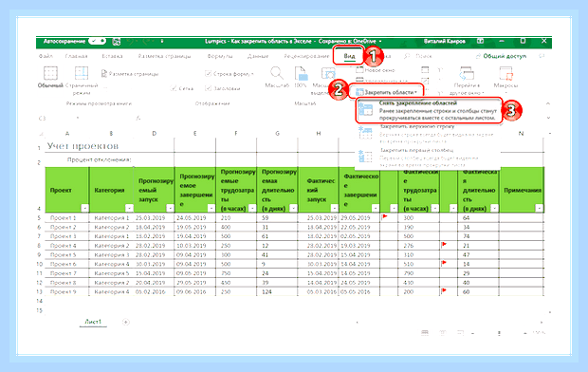Select the Лист1 sheet tab

[x=93, y=322]
